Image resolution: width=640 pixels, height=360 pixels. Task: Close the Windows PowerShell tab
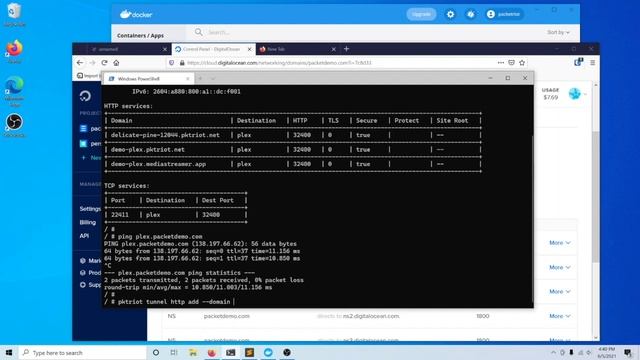click(x=188, y=79)
